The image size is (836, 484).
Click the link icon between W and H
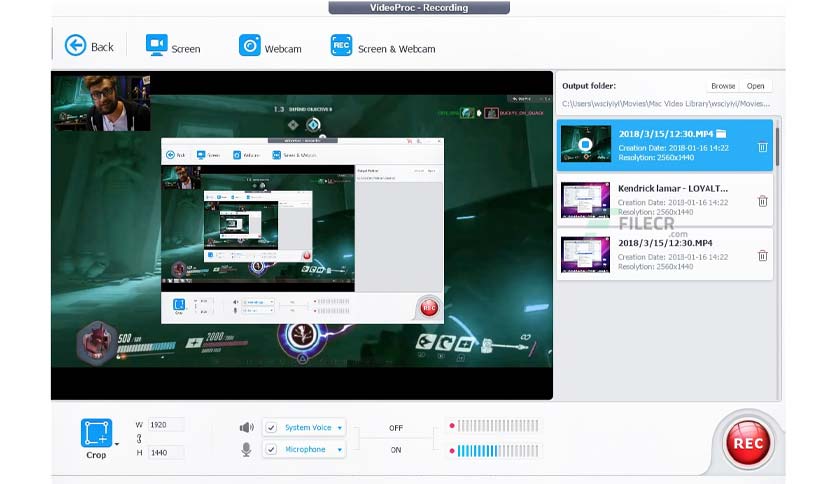(x=138, y=438)
